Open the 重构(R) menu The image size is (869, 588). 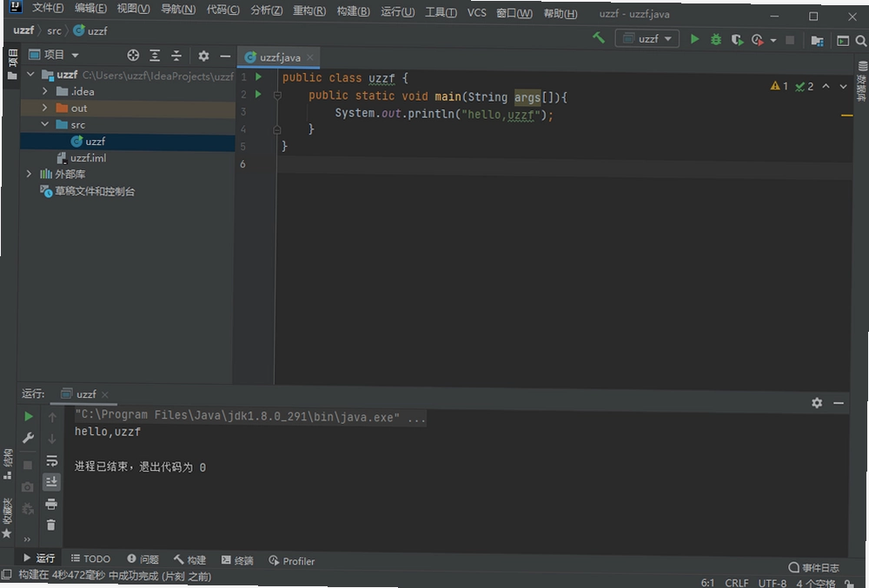(309, 10)
